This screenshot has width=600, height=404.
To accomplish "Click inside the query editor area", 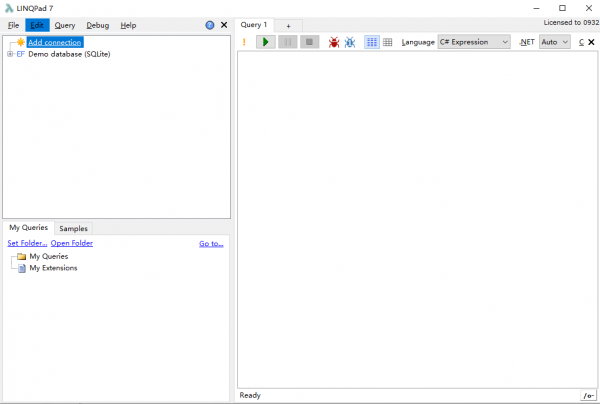I will point(417,220).
